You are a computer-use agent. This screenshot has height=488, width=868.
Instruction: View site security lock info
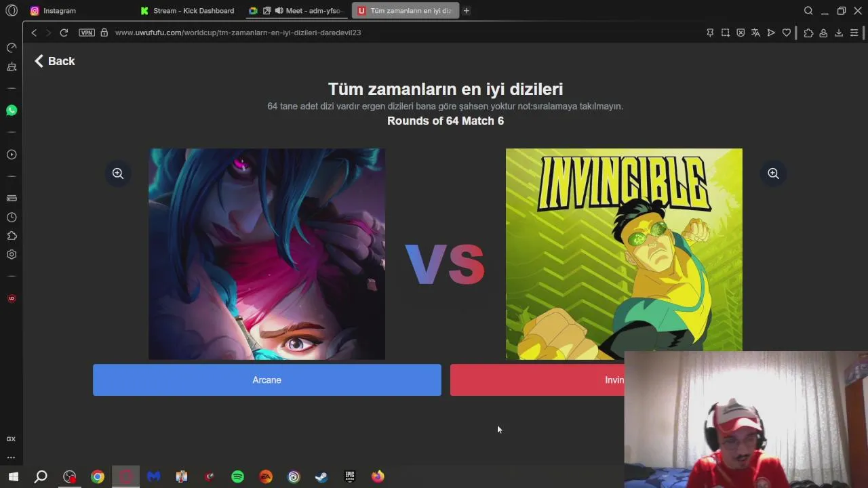104,33
